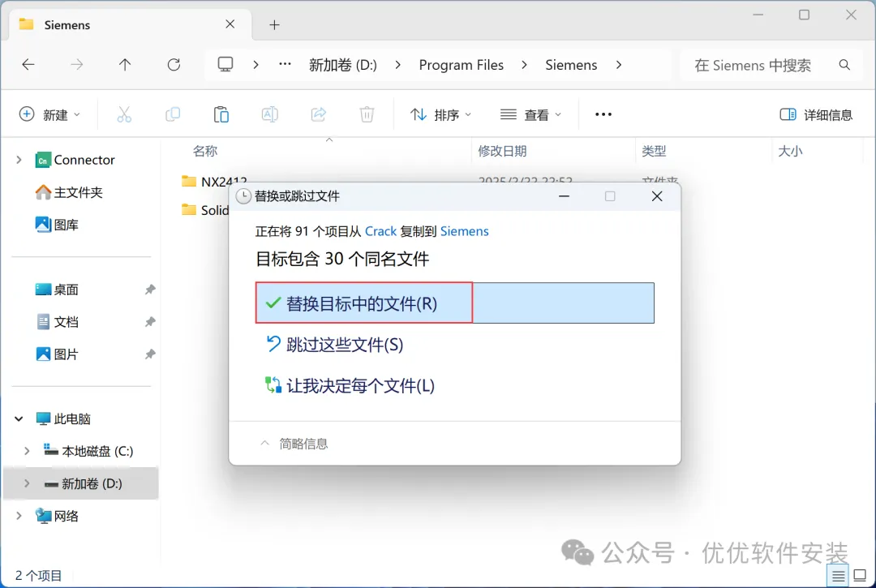
Task: Click the search magnifier icon
Action: [844, 65]
